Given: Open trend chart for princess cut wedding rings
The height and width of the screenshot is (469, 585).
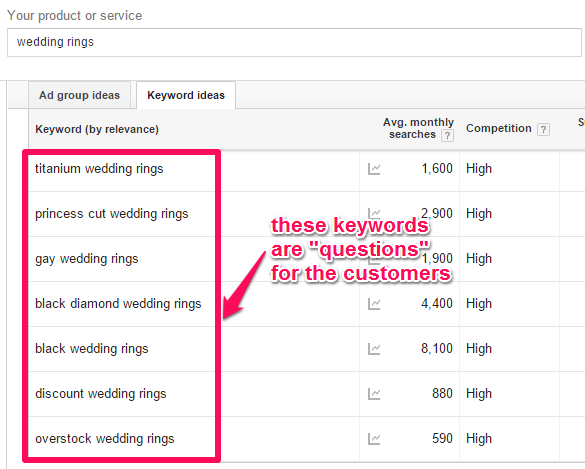Looking at the screenshot, I should [x=374, y=214].
